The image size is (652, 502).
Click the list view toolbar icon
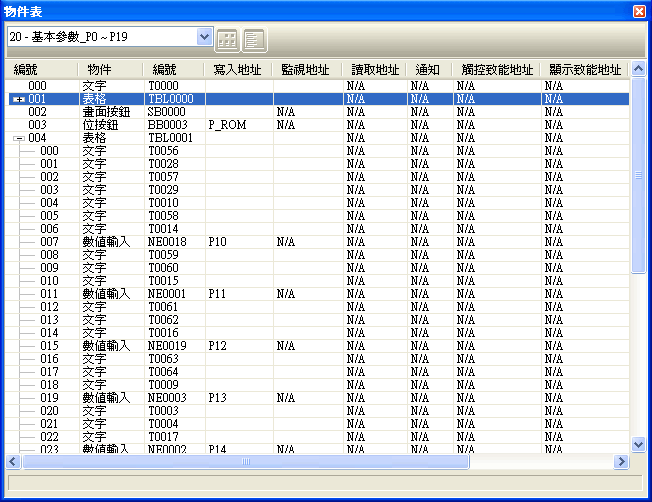tap(253, 38)
